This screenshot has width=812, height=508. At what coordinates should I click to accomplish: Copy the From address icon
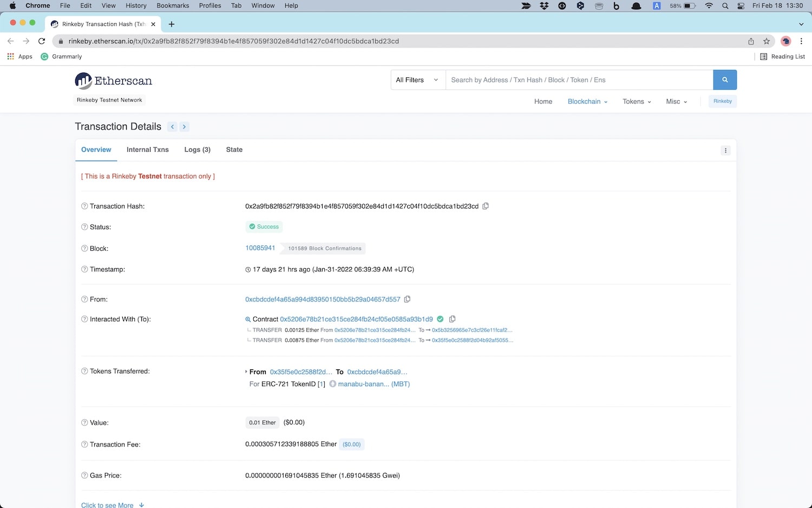408,299
